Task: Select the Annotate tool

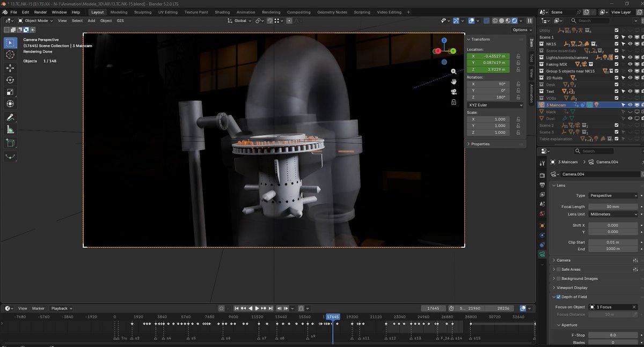Action: pyautogui.click(x=10, y=117)
